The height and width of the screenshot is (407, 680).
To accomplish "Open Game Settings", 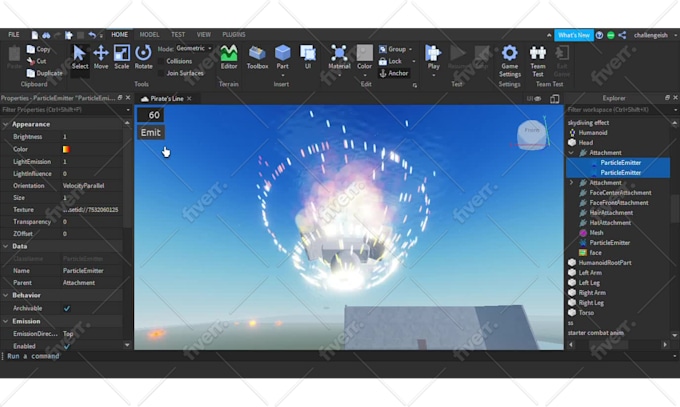I will pyautogui.click(x=510, y=61).
